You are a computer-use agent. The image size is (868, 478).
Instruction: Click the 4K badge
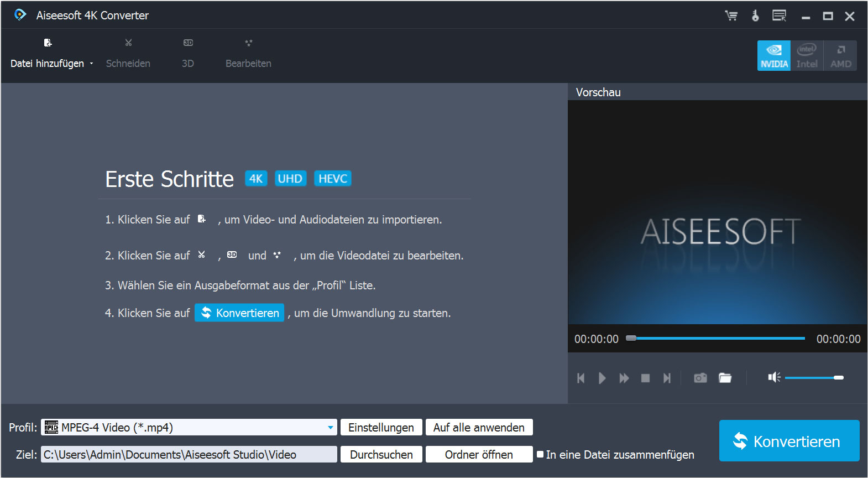(256, 179)
